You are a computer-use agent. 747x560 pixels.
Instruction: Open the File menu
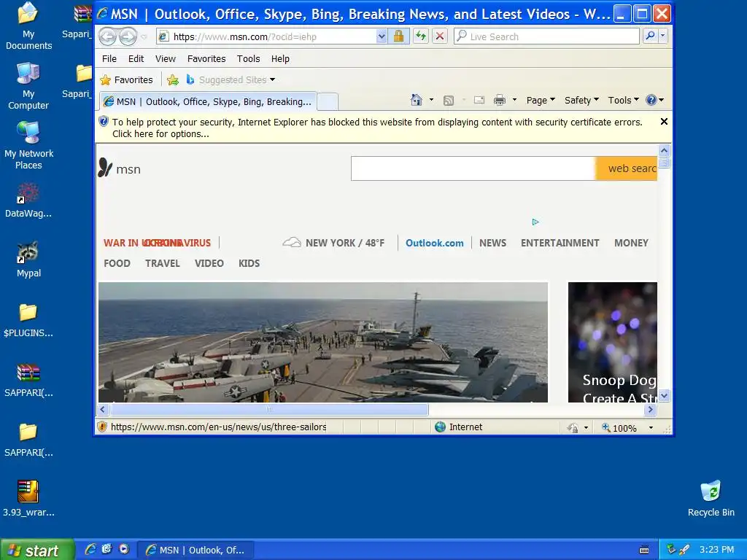[109, 58]
